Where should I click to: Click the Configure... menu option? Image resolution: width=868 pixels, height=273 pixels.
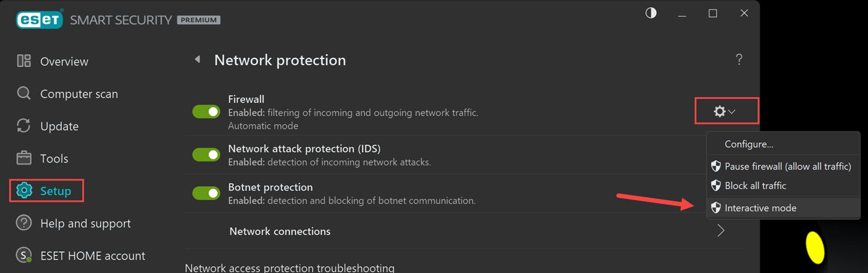tap(749, 144)
